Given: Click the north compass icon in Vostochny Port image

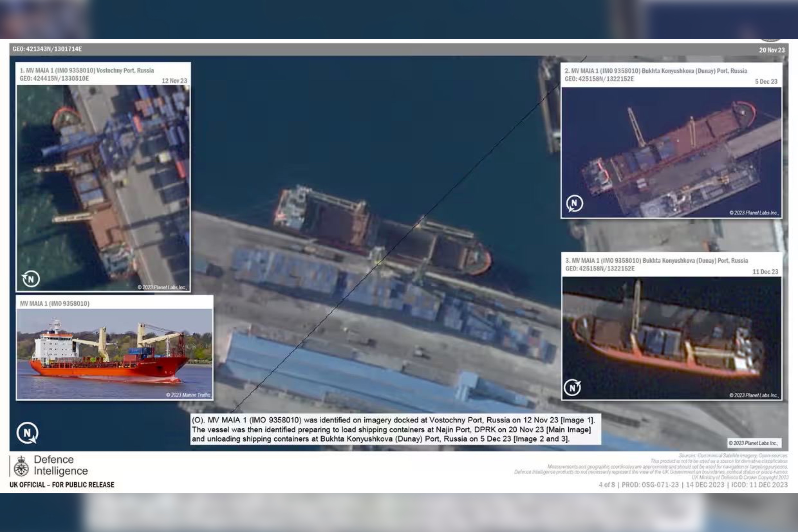Looking at the screenshot, I should (x=31, y=279).
